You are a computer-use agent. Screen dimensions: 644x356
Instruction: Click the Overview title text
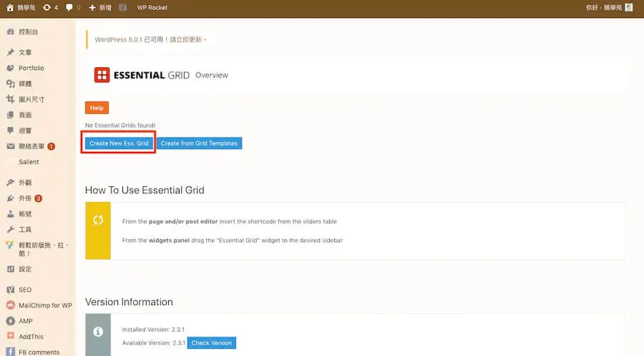tap(212, 74)
